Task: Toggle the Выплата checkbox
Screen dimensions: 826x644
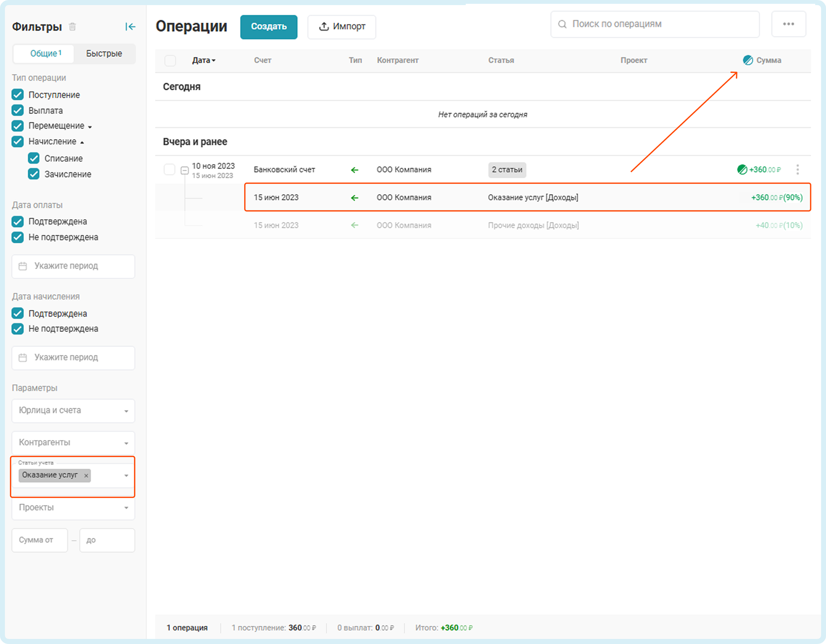Action: pyautogui.click(x=17, y=111)
